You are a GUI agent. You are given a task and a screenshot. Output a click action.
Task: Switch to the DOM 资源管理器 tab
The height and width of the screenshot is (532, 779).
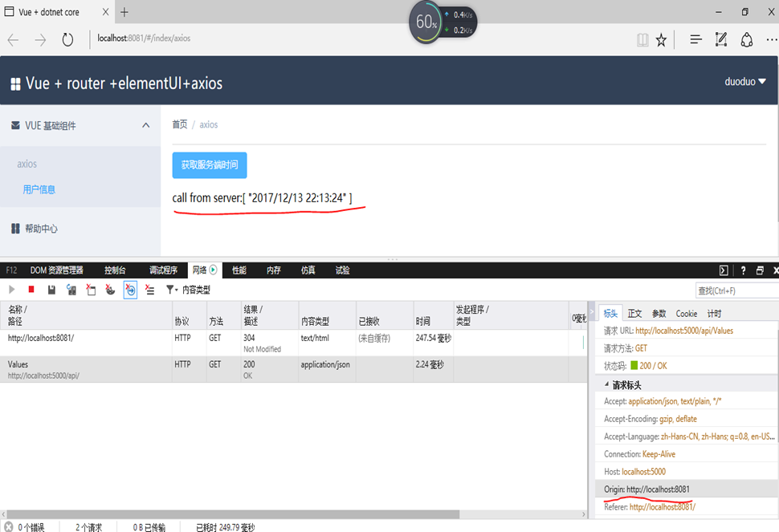tap(57, 270)
